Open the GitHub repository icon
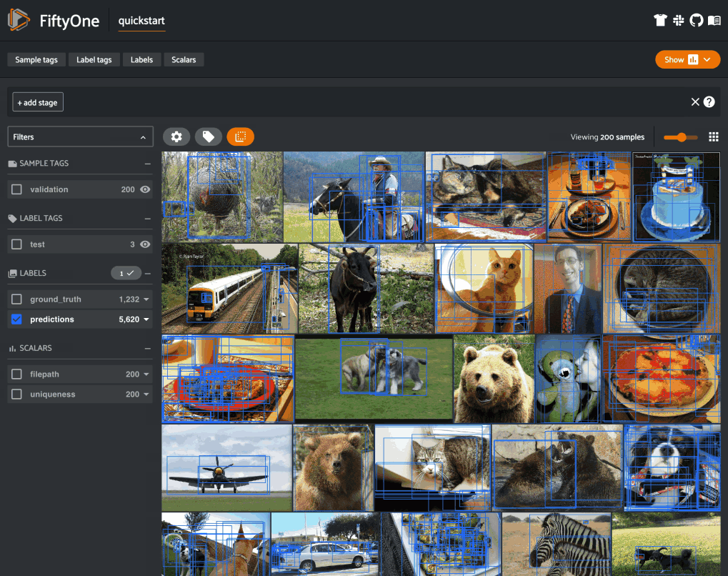This screenshot has height=576, width=728. pyautogui.click(x=696, y=21)
